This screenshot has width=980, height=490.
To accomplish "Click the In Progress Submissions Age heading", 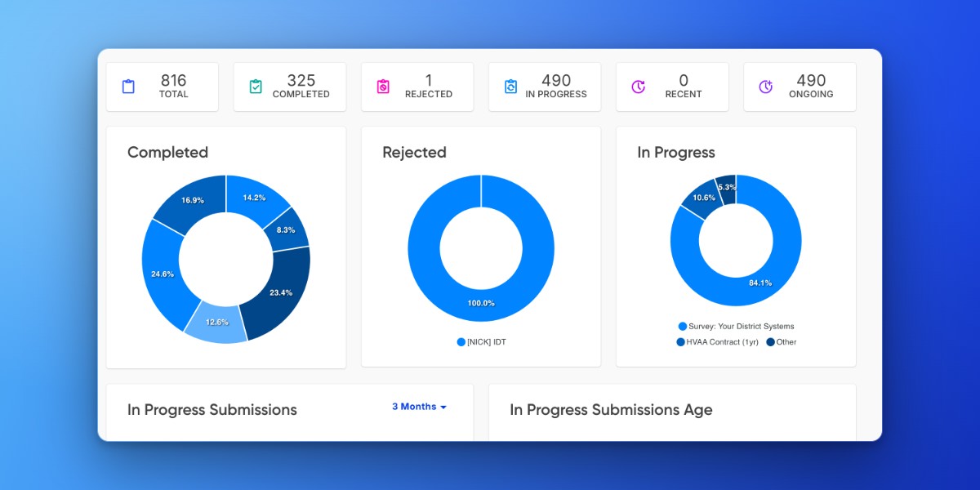I will coord(611,410).
